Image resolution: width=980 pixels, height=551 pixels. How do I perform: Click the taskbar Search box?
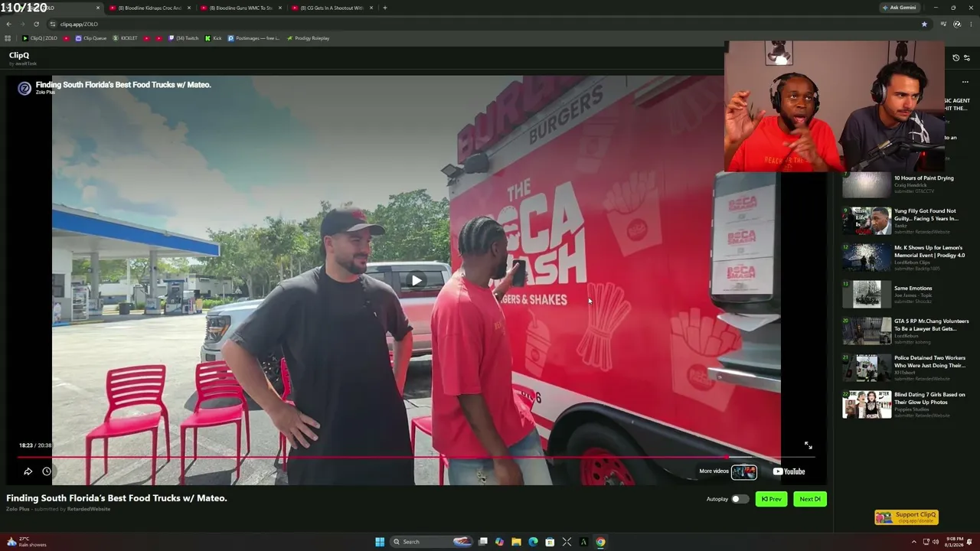[x=431, y=542]
